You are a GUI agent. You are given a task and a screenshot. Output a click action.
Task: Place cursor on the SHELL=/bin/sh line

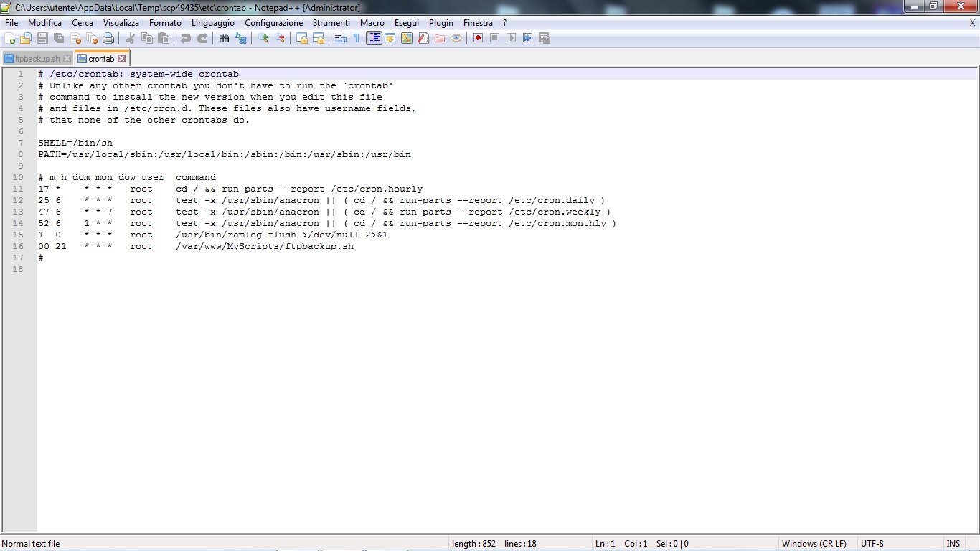[75, 143]
